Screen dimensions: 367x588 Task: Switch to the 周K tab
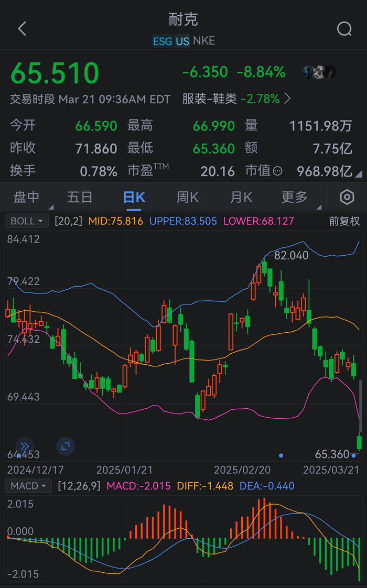188,197
